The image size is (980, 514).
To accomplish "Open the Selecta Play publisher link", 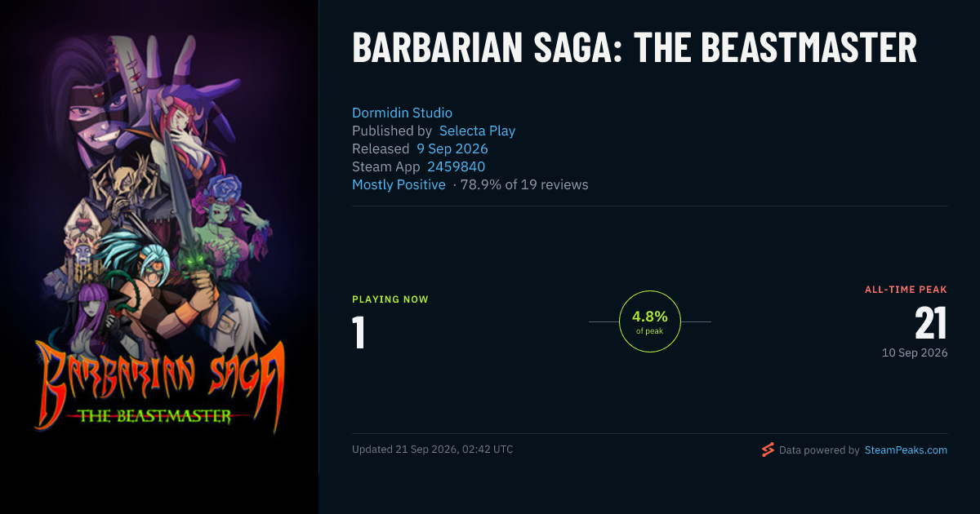I will [x=477, y=131].
